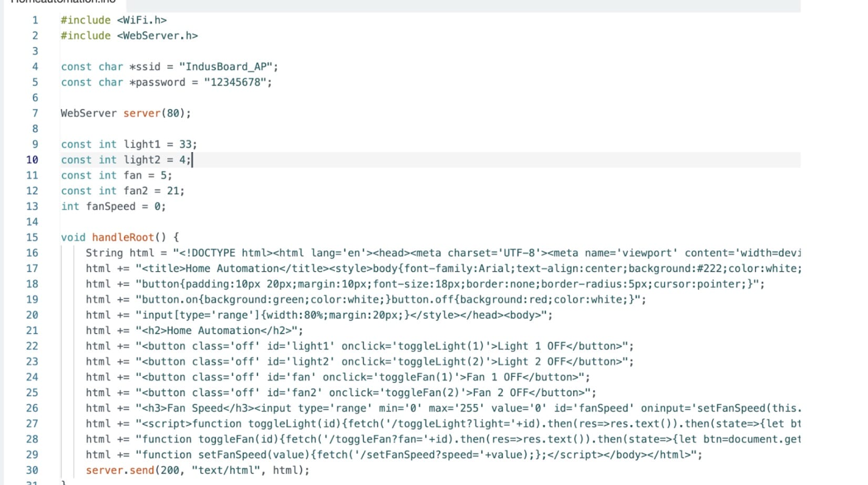The image size is (868, 485).
Task: Click the Light 1 OFF button markup line
Action: click(360, 346)
